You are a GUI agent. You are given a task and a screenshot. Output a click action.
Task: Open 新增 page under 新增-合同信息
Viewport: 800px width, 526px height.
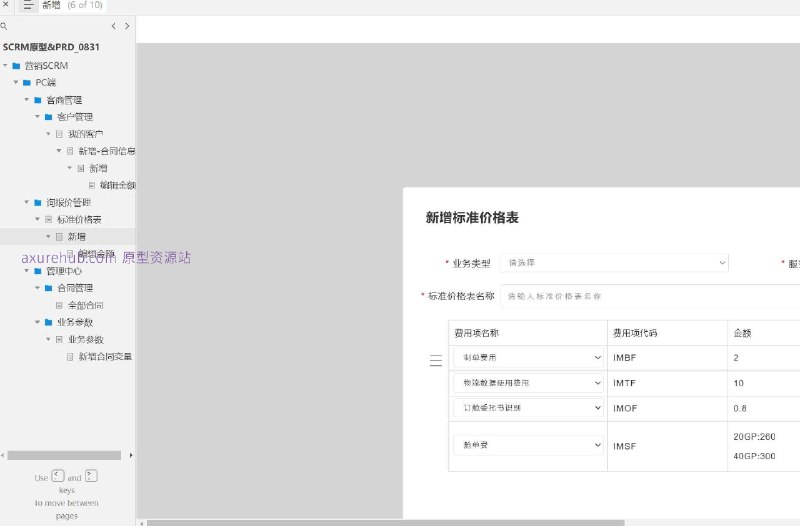point(98,168)
